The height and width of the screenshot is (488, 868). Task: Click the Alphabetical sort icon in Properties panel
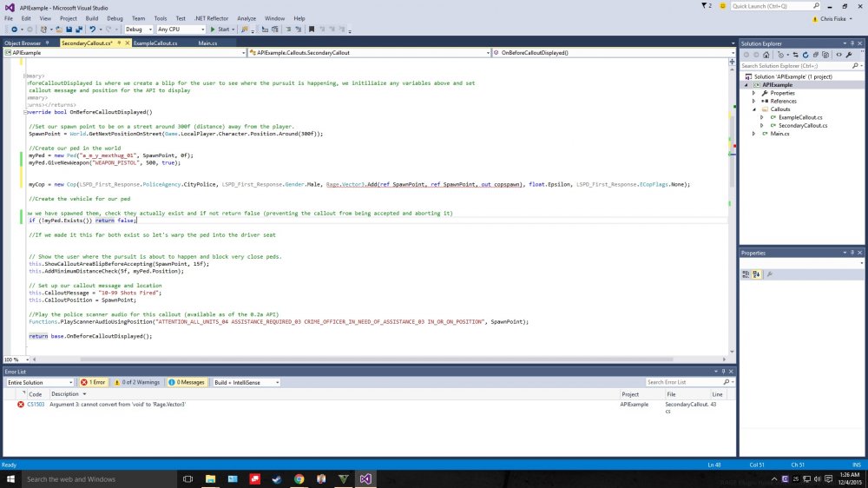pyautogui.click(x=756, y=274)
